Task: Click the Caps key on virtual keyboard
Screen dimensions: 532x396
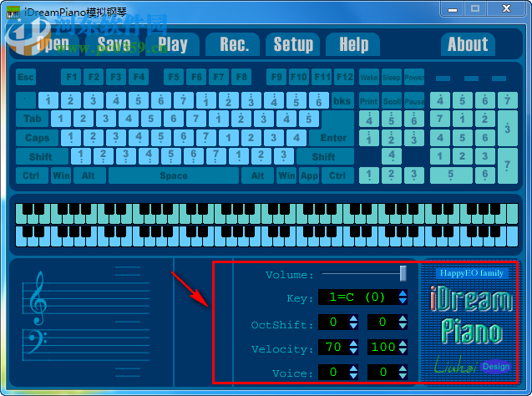Action: pos(38,138)
